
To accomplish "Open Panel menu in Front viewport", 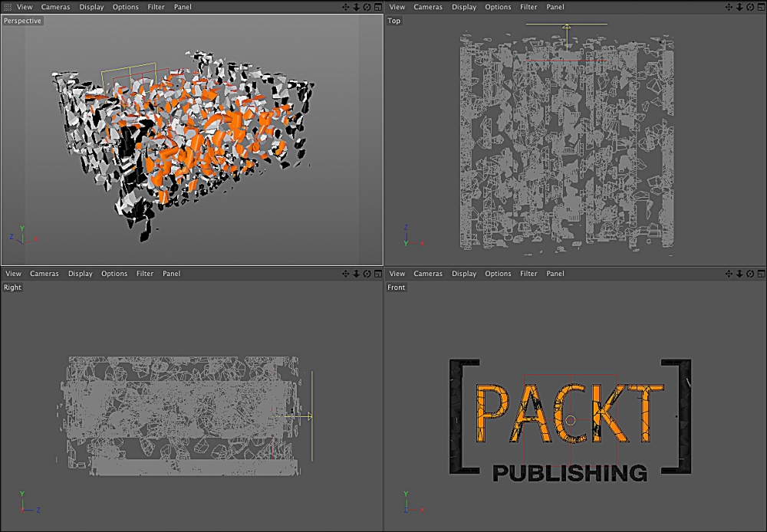I will click(x=555, y=274).
